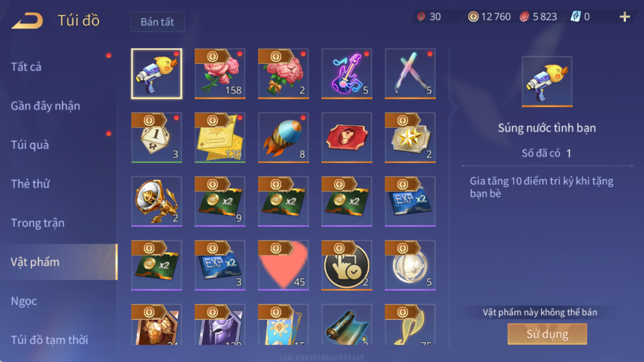Screen dimensions: 644x362
Task: Select the crossed glow sticks item
Action: (410, 74)
